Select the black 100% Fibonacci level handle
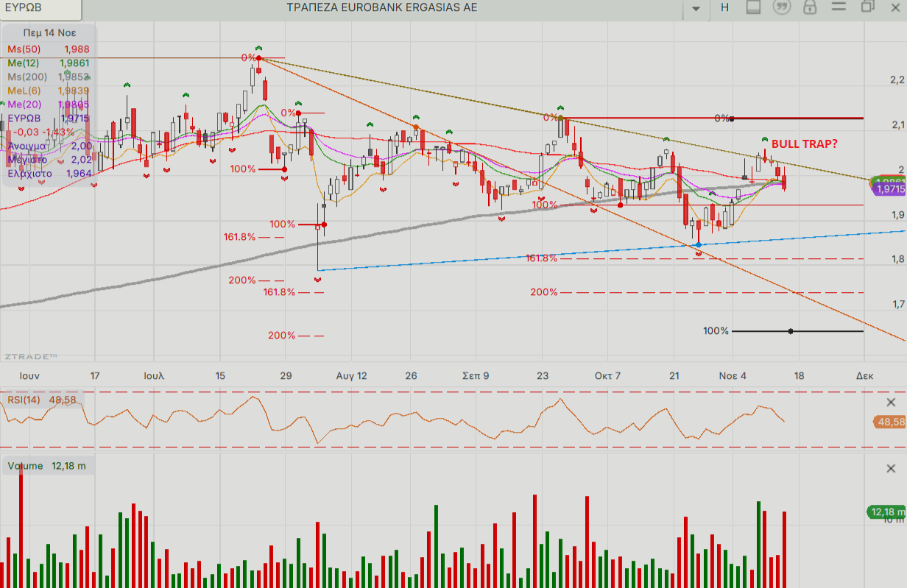 (790, 331)
